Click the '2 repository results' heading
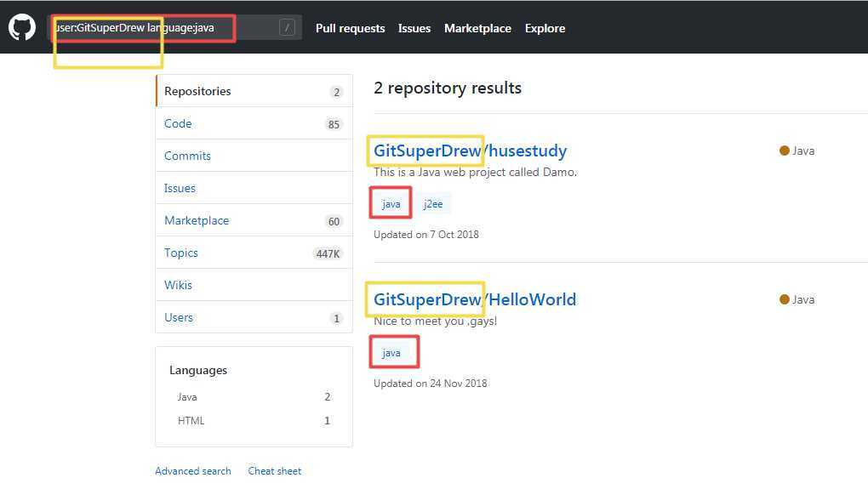Screen dimensions: 868x489 point(448,88)
